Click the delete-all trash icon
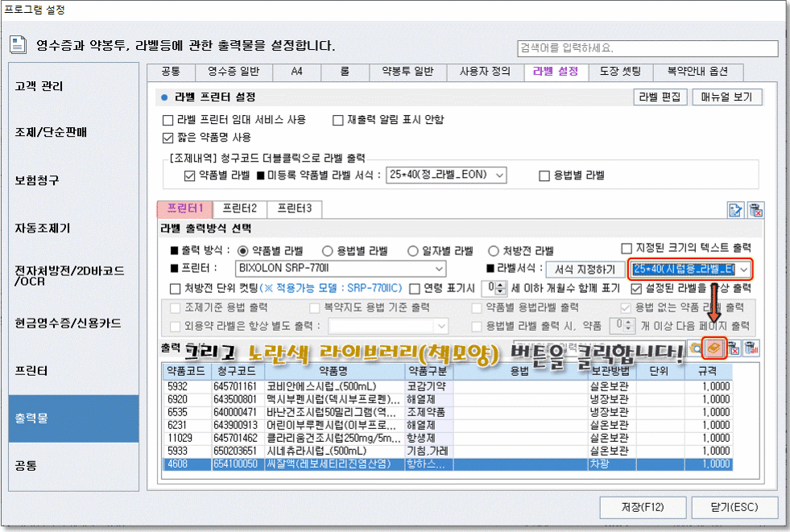 751,348
